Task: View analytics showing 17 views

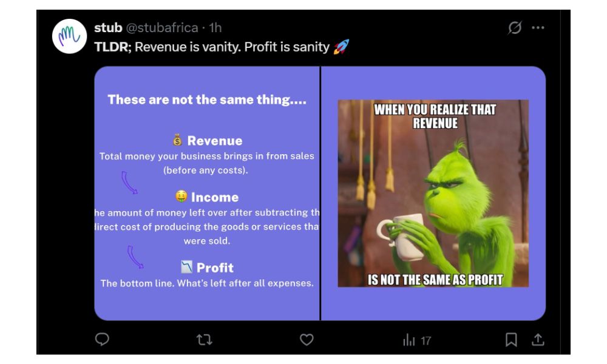Action: 417,340
